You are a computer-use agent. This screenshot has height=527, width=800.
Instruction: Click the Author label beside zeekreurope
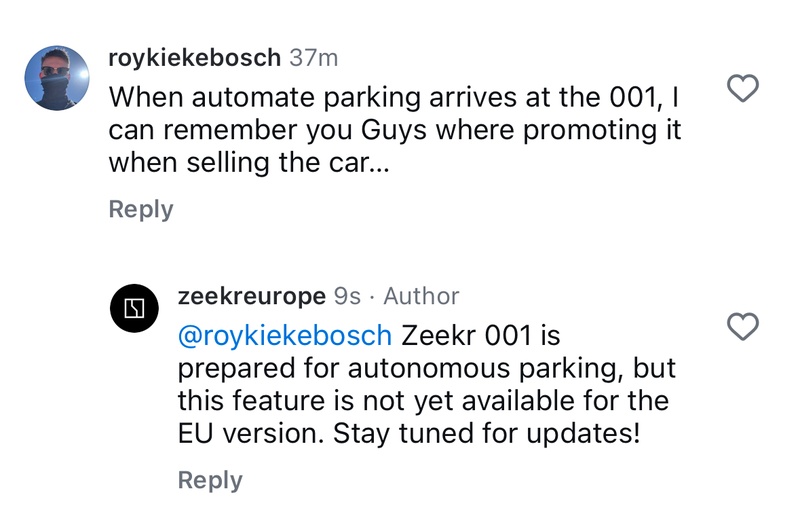pos(421,296)
